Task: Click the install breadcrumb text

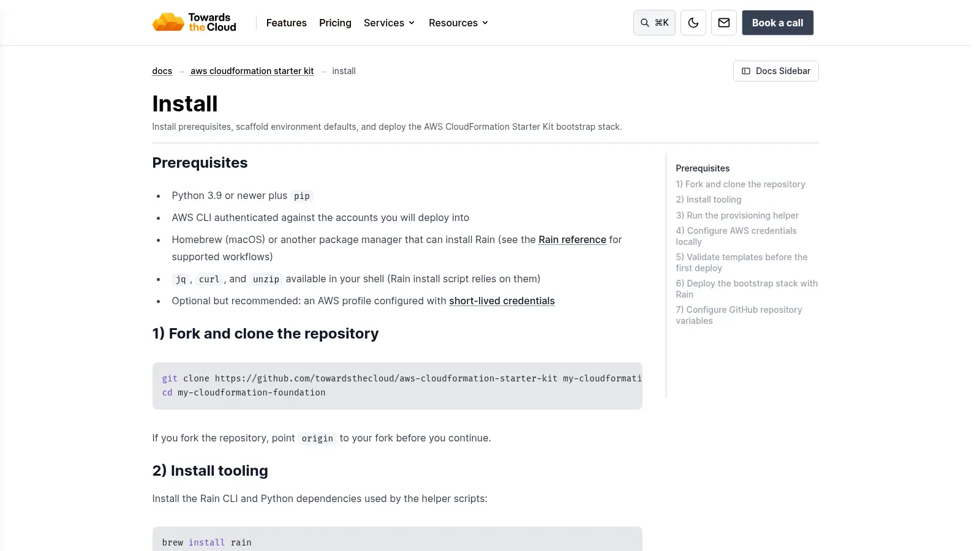Action: tap(344, 71)
